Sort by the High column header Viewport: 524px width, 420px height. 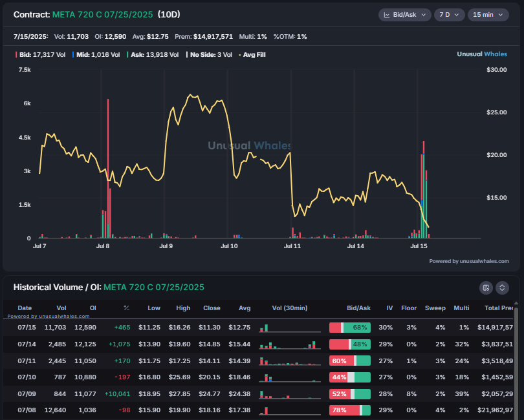point(183,308)
